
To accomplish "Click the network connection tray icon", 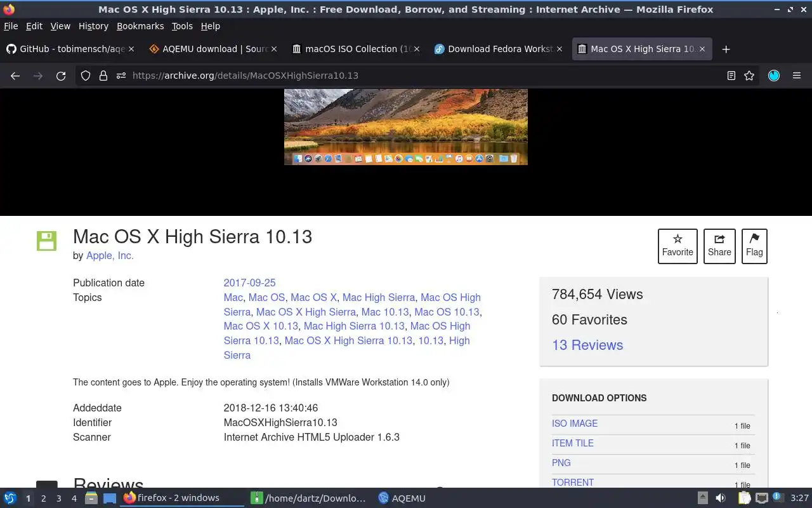I will [x=762, y=498].
